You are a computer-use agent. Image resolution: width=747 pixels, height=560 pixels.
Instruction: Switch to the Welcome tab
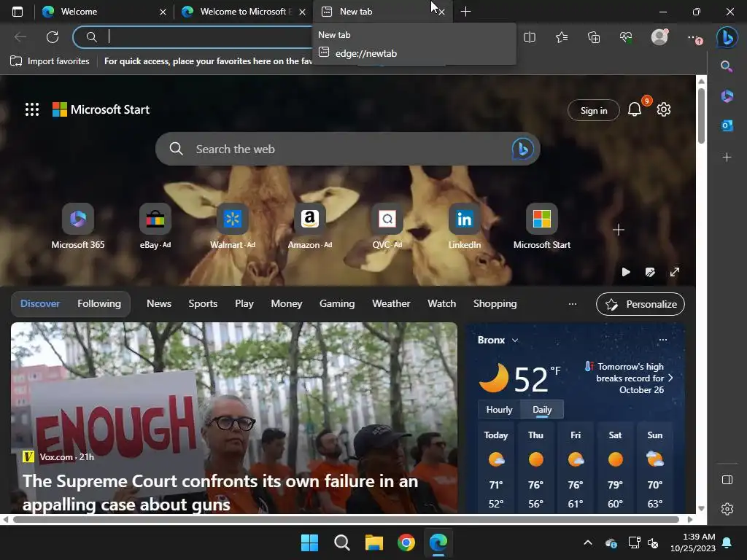tap(97, 12)
